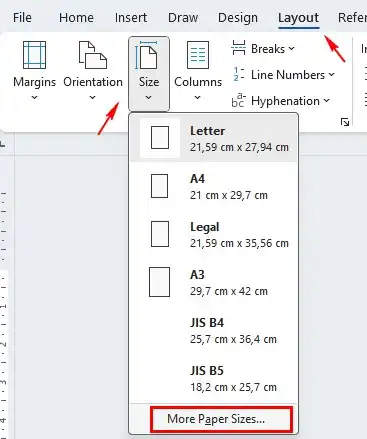Click the A4 page thumbnail
This screenshot has width=367, height=439.
[159, 186]
